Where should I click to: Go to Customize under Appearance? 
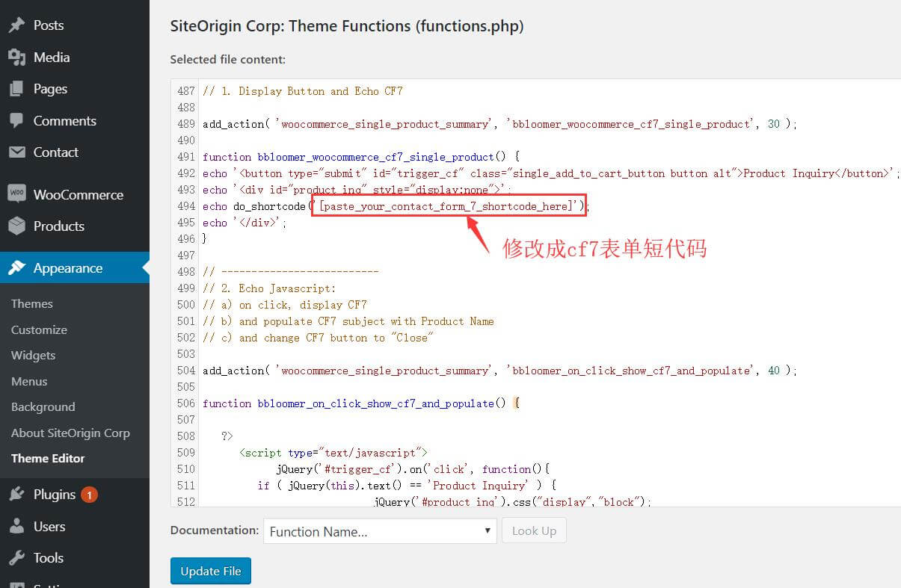tap(39, 329)
